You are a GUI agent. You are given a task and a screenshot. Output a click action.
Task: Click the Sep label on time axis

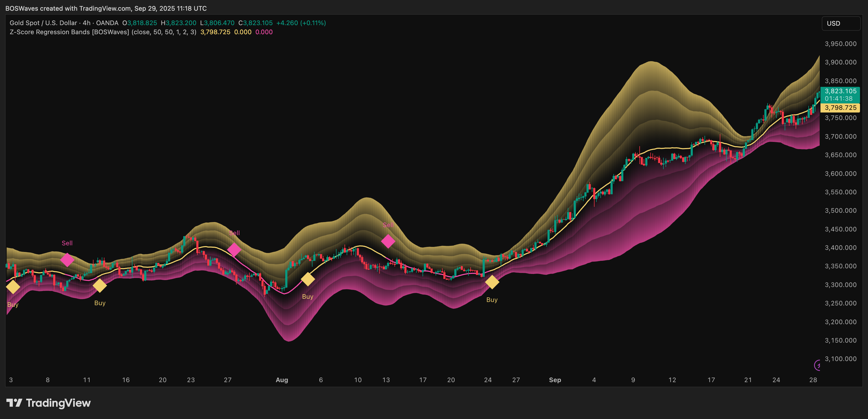(555, 380)
